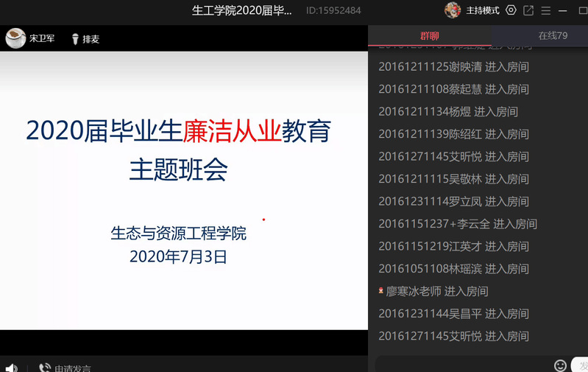Click slide date 2020年7月3日
Viewport: 588px width, 372px height.
(x=179, y=257)
